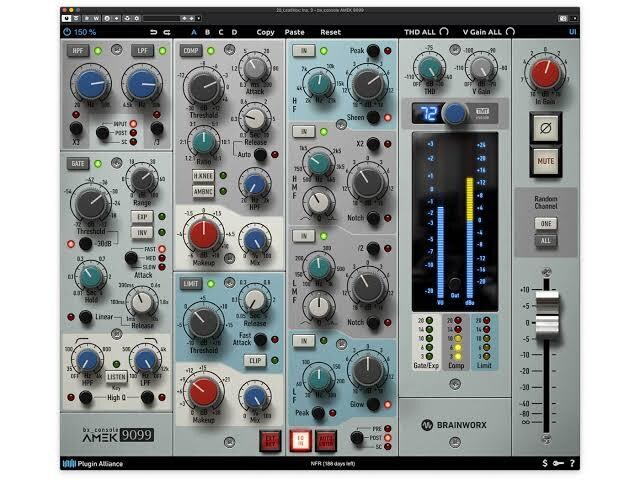Click the blue HPF frequency knob

coord(90,84)
